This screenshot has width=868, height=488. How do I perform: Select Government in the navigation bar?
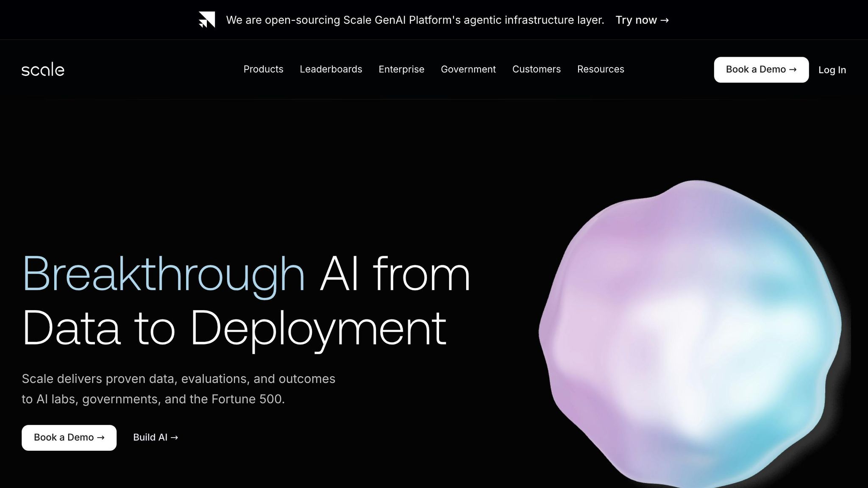(468, 69)
